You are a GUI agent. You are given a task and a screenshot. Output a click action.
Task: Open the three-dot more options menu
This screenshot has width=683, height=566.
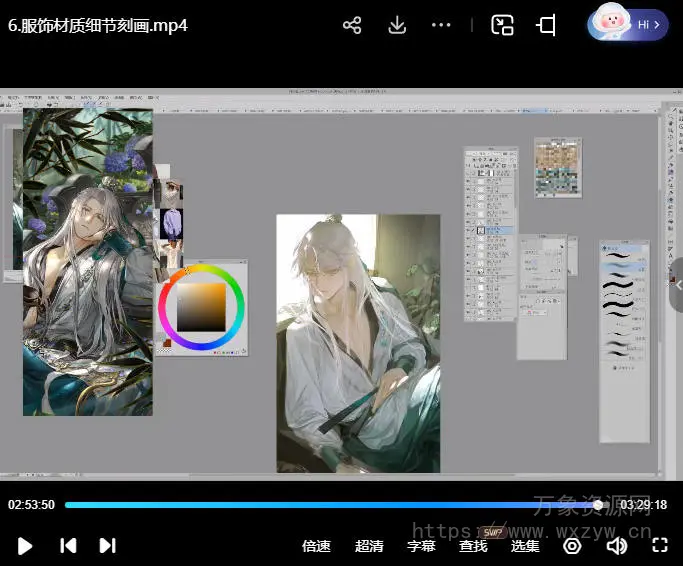pos(441,26)
